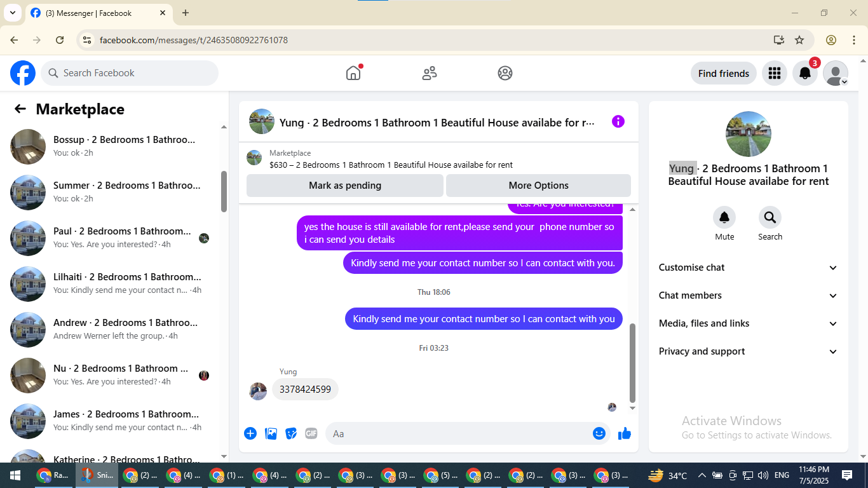
Task: Go back with the browser back arrow
Action: [14, 40]
